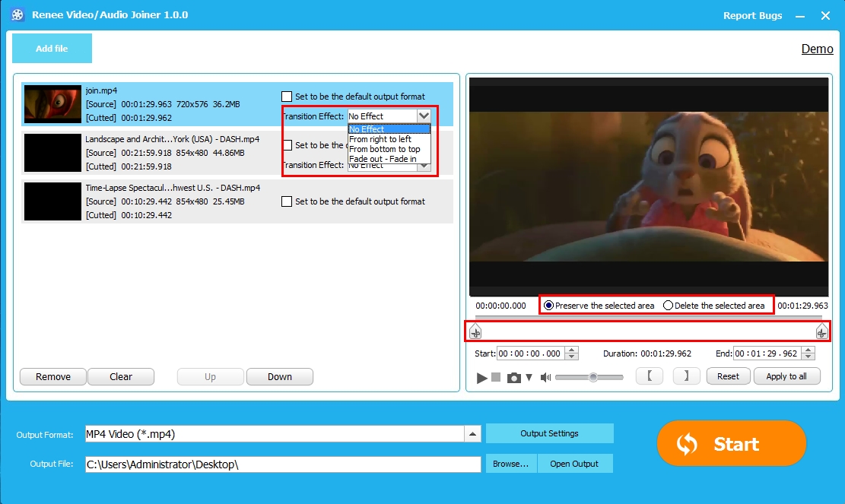Click the left trim scissor handle
The height and width of the screenshot is (504, 845).
(x=475, y=332)
